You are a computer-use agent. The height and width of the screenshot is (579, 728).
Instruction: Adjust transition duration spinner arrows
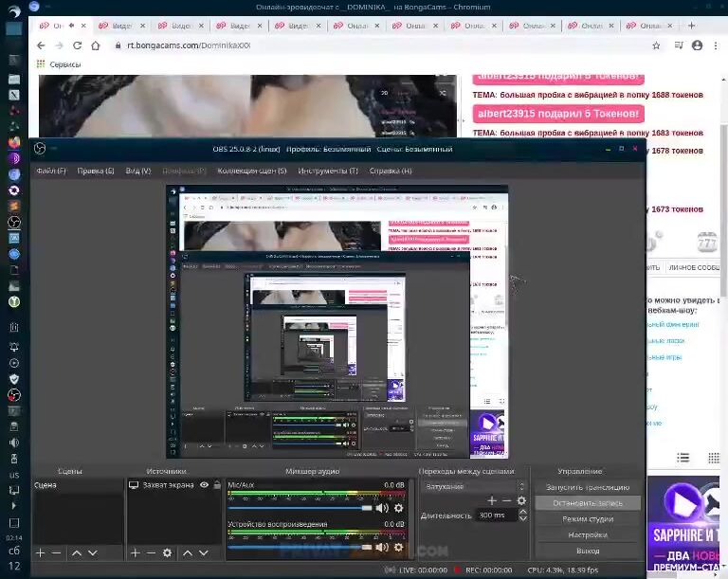pos(521,516)
